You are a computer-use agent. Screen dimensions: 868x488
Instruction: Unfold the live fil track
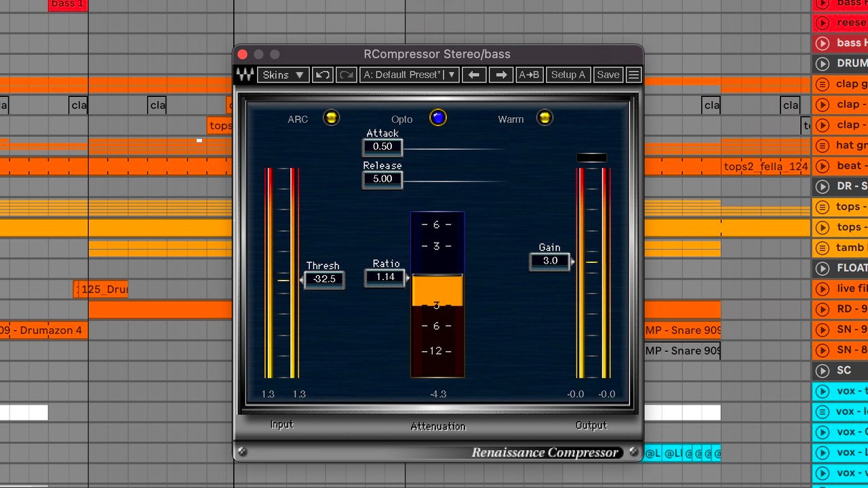823,289
